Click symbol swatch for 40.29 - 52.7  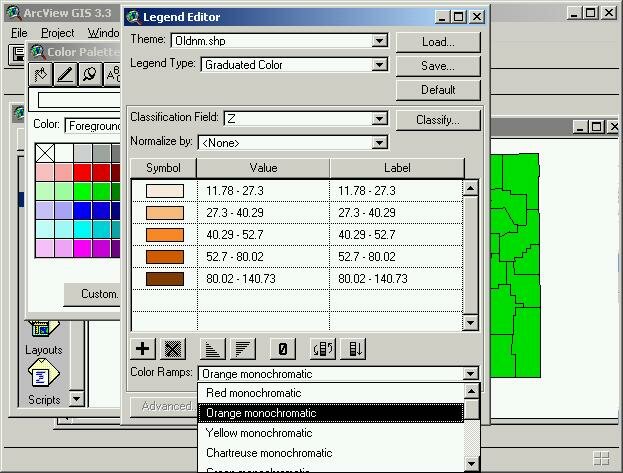pyautogui.click(x=165, y=235)
